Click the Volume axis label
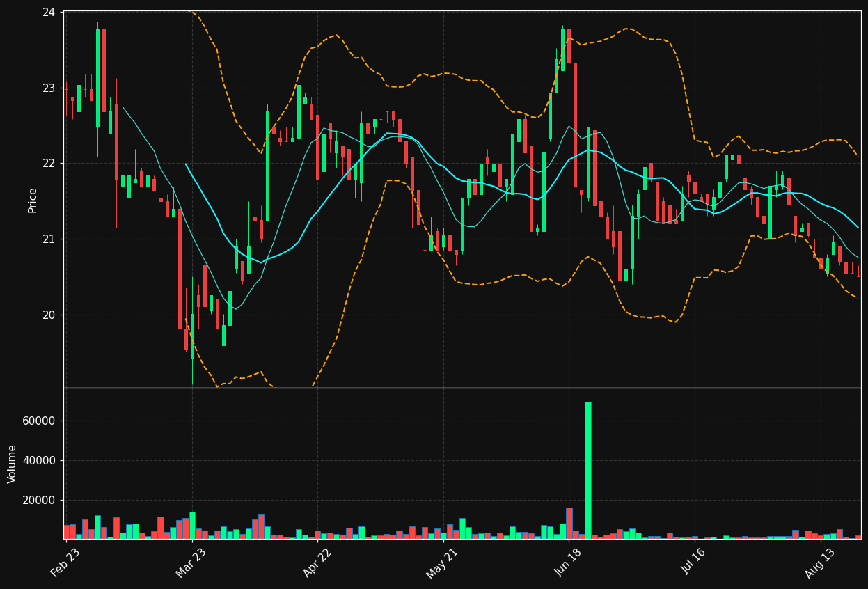868x589 pixels. 12,464
